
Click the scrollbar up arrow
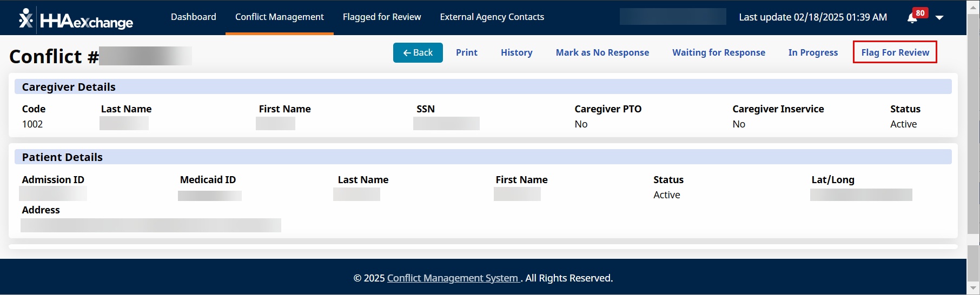pyautogui.click(x=973, y=8)
